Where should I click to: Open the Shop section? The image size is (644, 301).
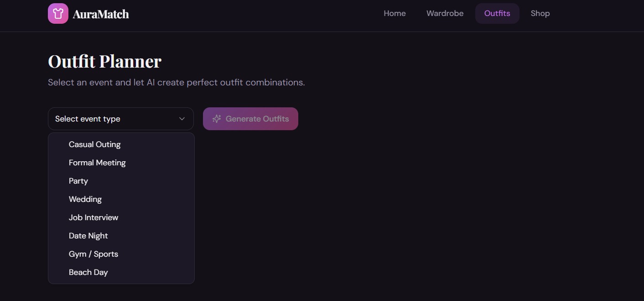coord(540,13)
